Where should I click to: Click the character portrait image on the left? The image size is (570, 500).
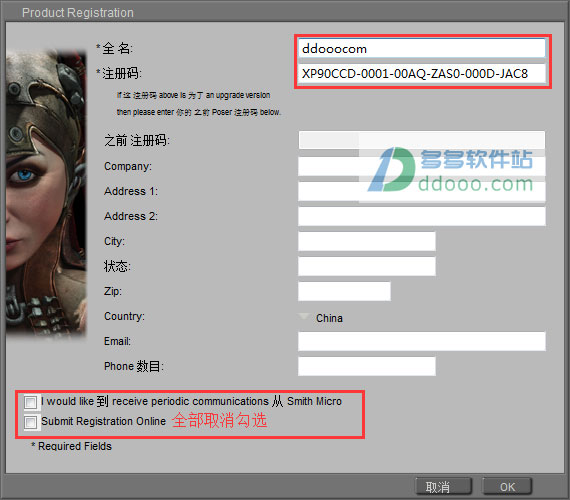46,195
